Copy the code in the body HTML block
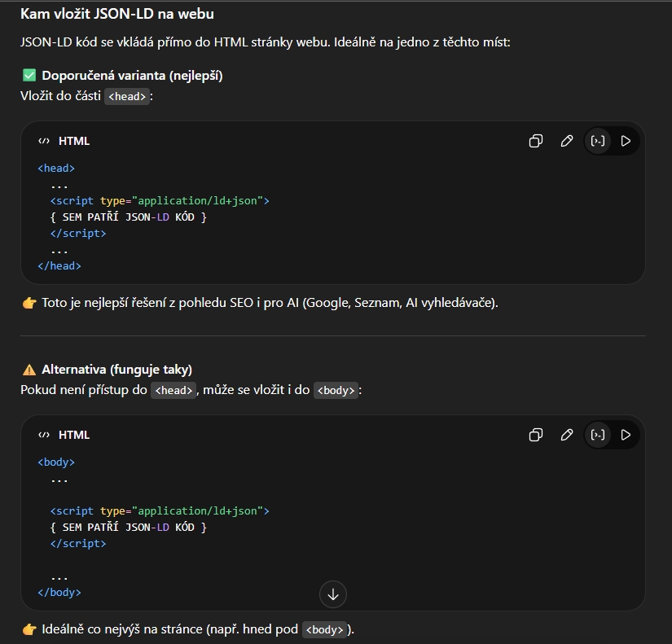 point(535,435)
